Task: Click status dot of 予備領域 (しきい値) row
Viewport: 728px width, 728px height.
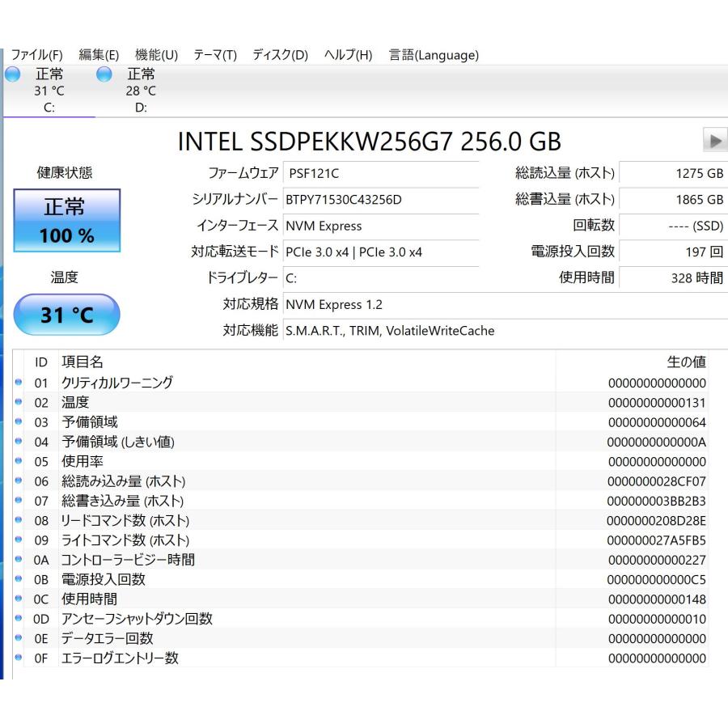Action: [19, 441]
